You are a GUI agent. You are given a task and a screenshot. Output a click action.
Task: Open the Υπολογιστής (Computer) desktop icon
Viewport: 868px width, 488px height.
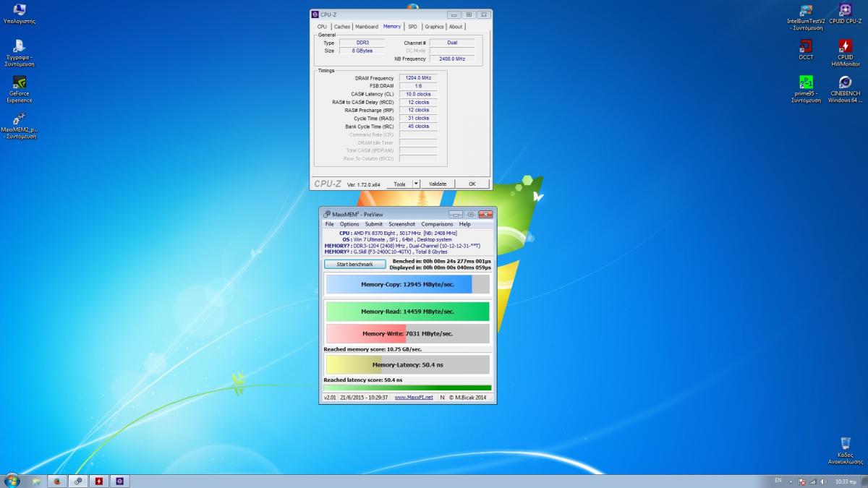point(20,14)
